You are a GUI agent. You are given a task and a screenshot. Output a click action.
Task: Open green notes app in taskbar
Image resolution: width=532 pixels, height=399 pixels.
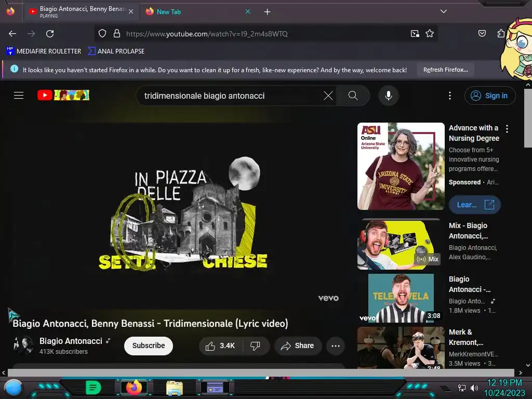click(x=93, y=388)
